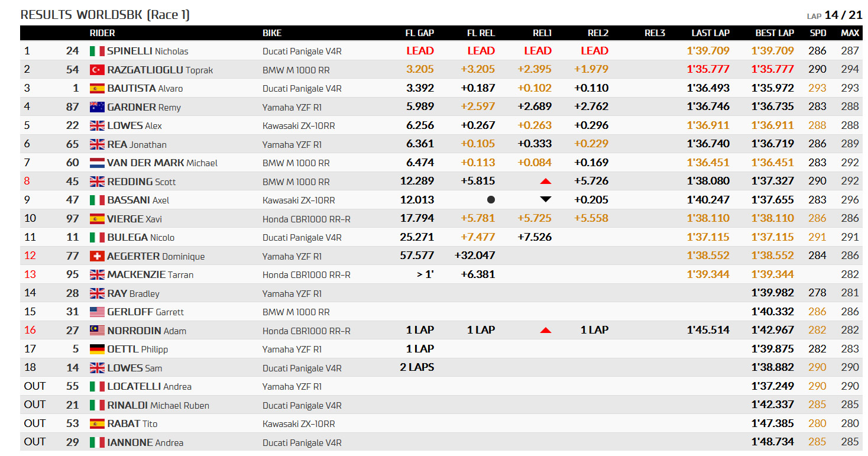Click Spinelli's red LEAD in the FL GAP column
Viewport: 868px width, 456px height.
click(420, 51)
